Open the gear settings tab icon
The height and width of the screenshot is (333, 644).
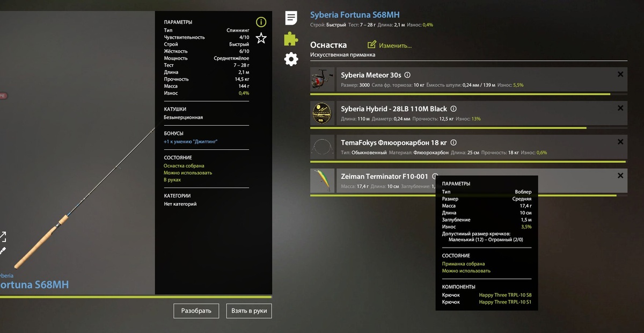[291, 59]
